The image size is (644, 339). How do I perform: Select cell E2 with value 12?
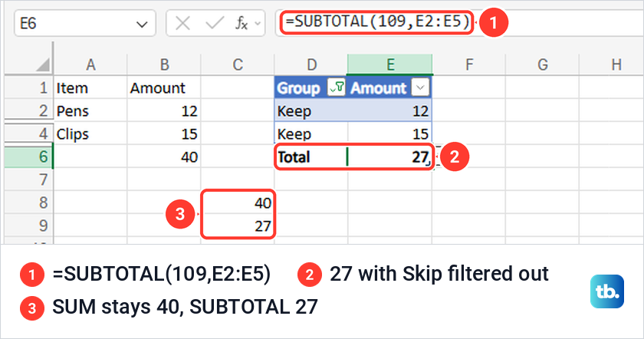389,110
